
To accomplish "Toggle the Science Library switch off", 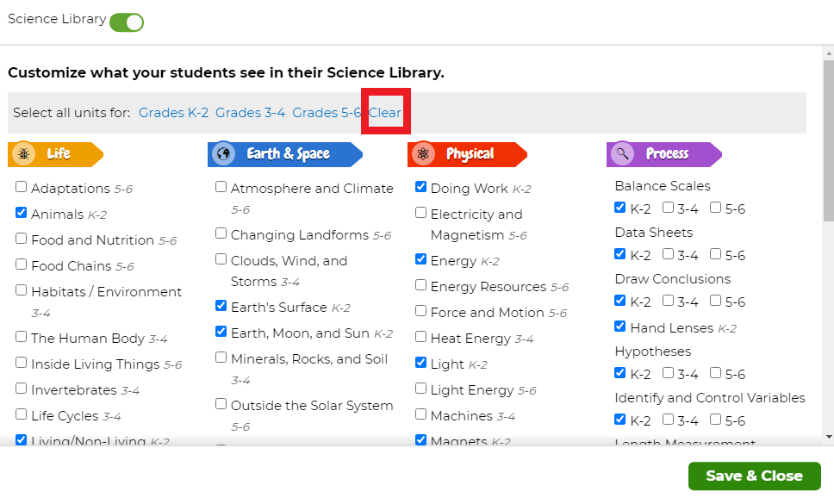I will coord(126,22).
